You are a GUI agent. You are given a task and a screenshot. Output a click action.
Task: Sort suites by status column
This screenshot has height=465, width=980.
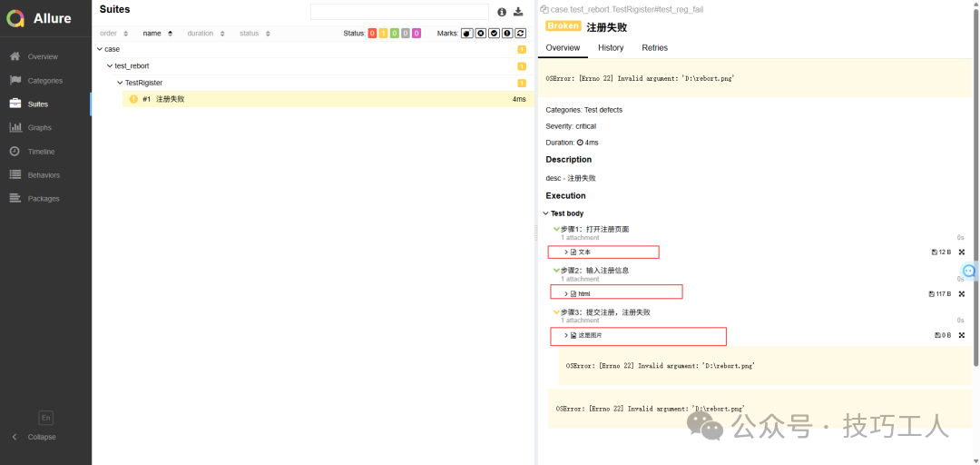(255, 34)
